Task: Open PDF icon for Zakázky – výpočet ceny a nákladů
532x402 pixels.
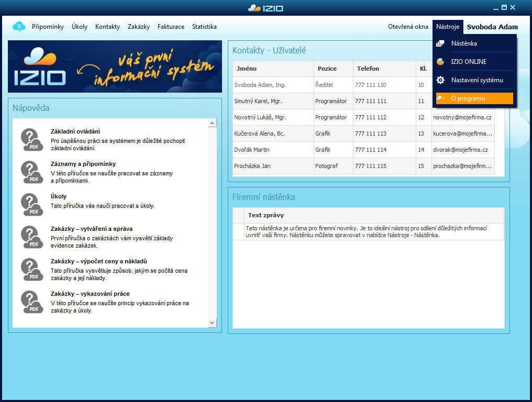Action: click(x=31, y=270)
